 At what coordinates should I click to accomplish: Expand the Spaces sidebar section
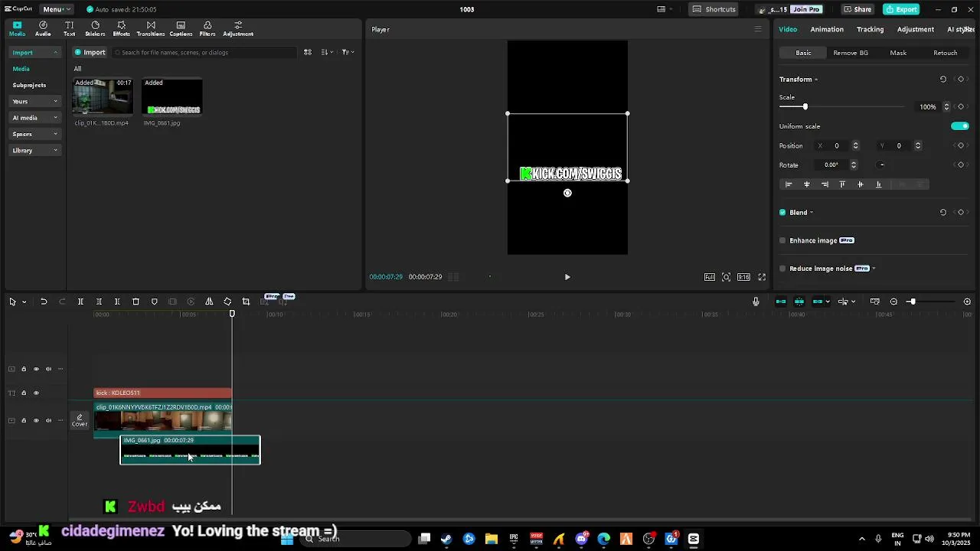pos(35,134)
